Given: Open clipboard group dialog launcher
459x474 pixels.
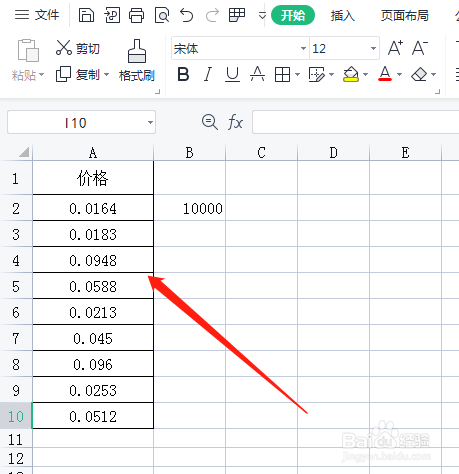Looking at the screenshot, I should [x=158, y=91].
